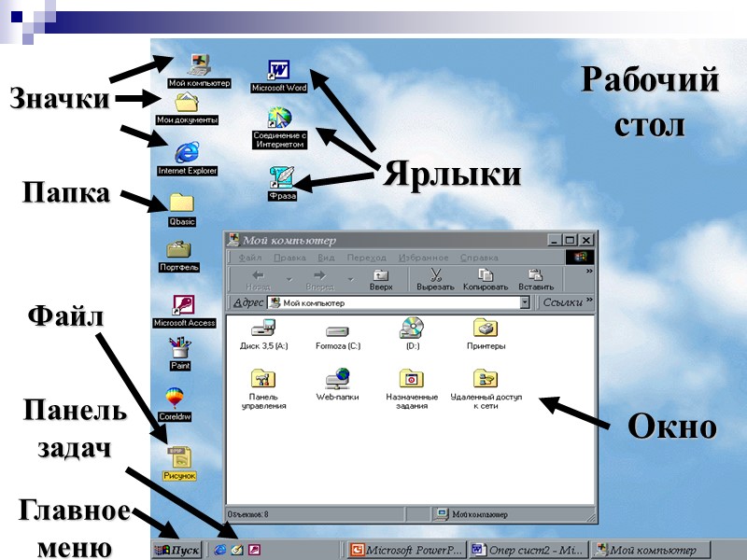Viewport: 747px width, 560px height.
Task: Open the Портфель briefcase icon
Action: [179, 256]
